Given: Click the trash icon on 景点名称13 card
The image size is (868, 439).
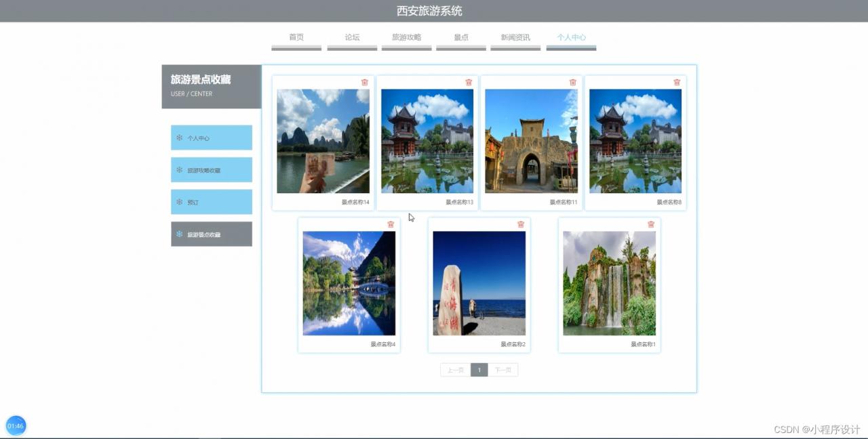Looking at the screenshot, I should pos(468,82).
